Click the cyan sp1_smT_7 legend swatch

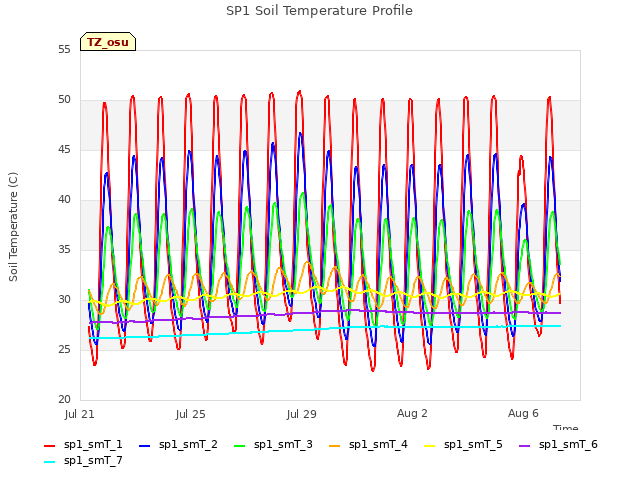49,462
